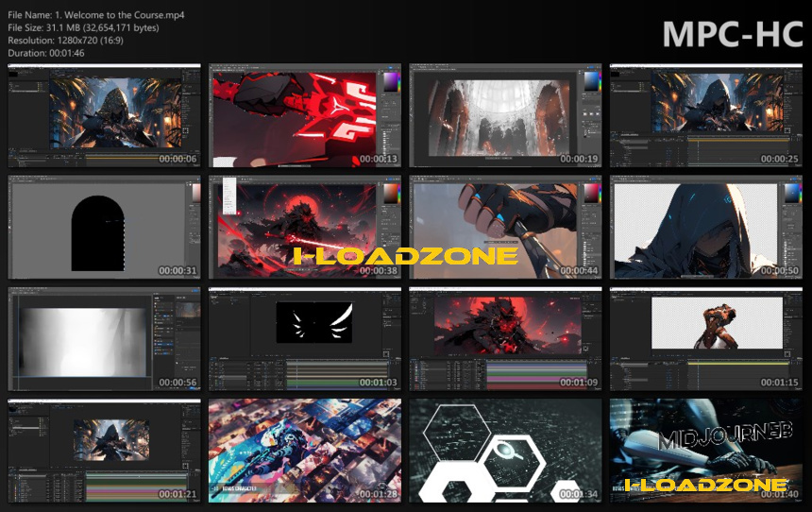Image resolution: width=812 pixels, height=512 pixels.
Task: Click the File Size 31.1 MB text
Action: (x=83, y=27)
